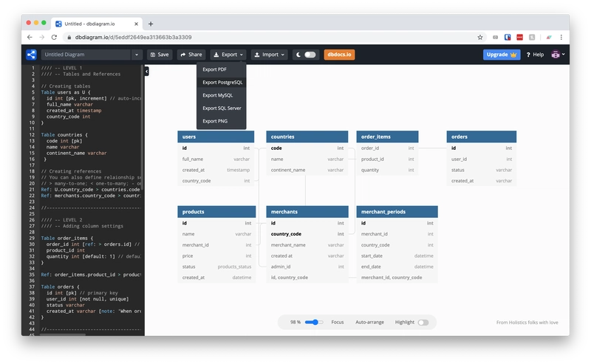Click the Save button

click(160, 55)
